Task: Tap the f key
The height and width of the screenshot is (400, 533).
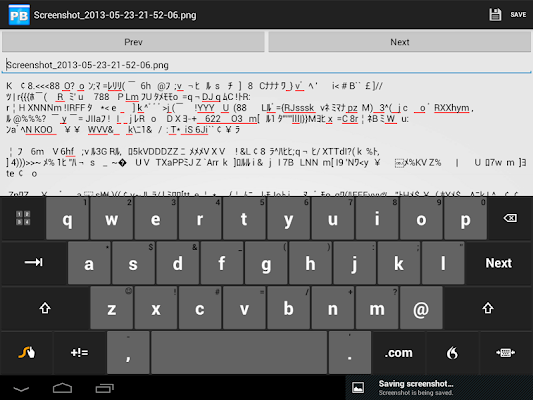Action: pos(222,263)
